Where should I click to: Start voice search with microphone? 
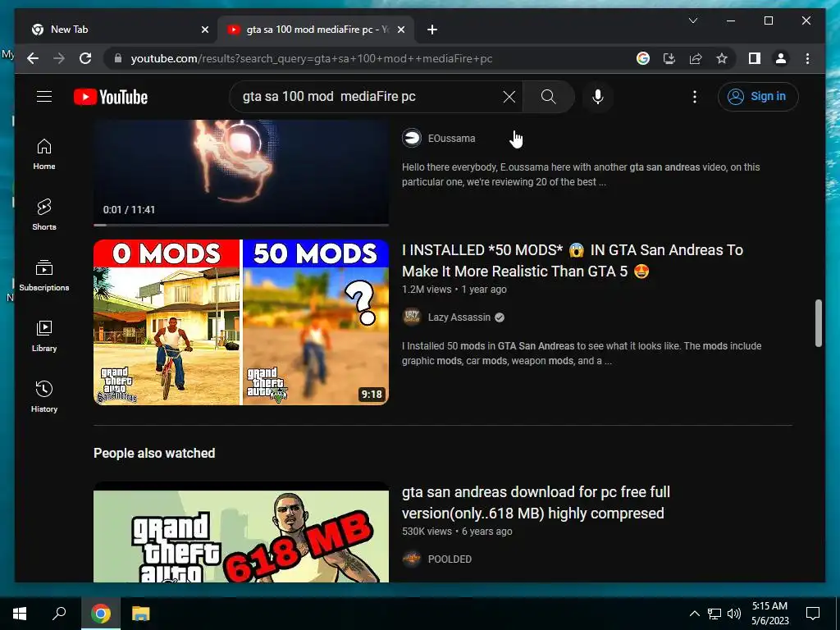(598, 97)
